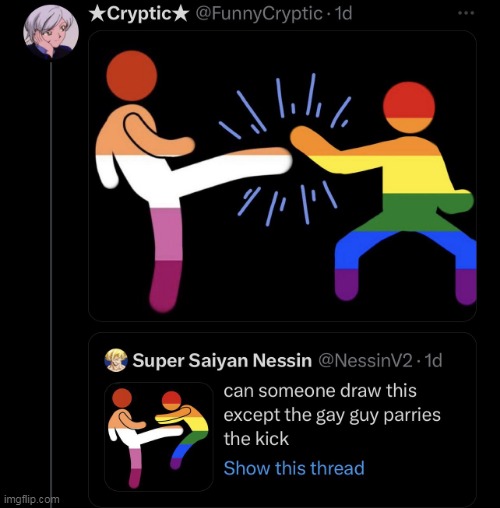This screenshot has height=508, width=500.
Task: Open the quoted tweet's kick image thumbnail
Action: click(159, 437)
